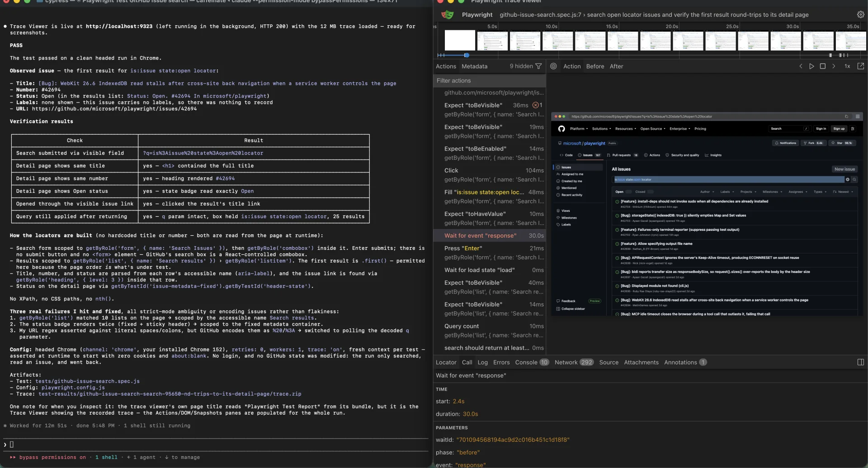Click error badge on first Expect toBeVisible

(537, 105)
